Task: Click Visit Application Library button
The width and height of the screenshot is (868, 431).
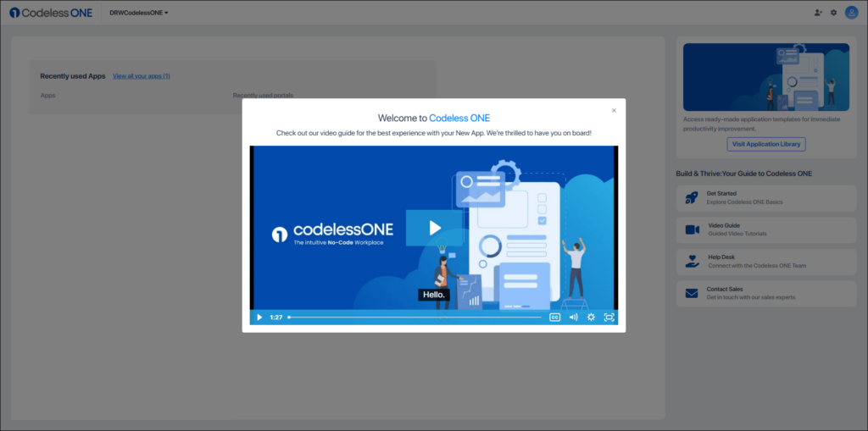Action: click(766, 144)
